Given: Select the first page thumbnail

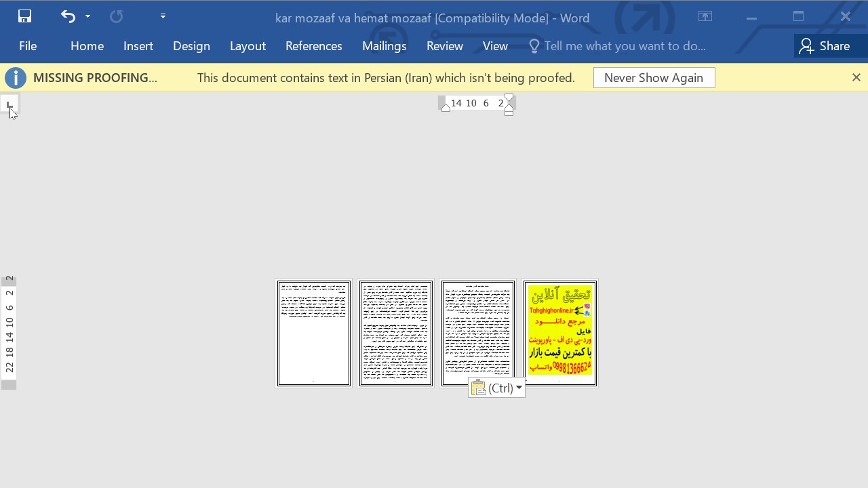Looking at the screenshot, I should 314,333.
